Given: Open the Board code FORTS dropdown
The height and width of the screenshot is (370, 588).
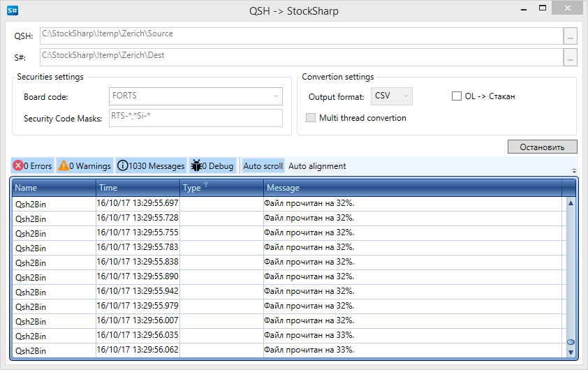Looking at the screenshot, I should click(x=196, y=96).
